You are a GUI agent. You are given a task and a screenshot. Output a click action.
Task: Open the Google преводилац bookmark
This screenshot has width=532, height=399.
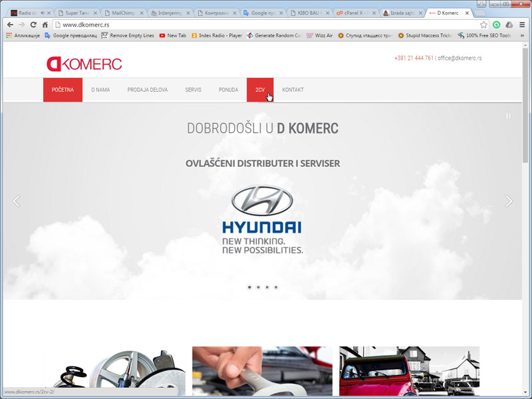(x=70, y=35)
